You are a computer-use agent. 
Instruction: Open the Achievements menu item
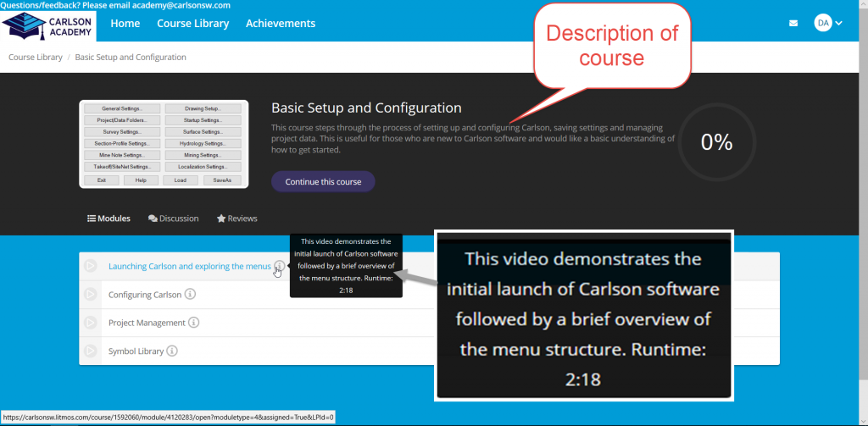pos(281,23)
